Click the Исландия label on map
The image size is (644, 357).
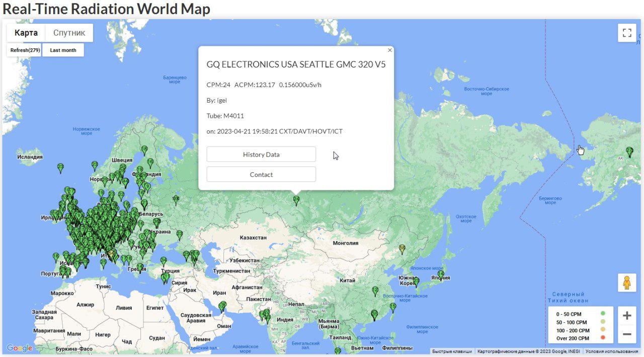tap(30, 157)
